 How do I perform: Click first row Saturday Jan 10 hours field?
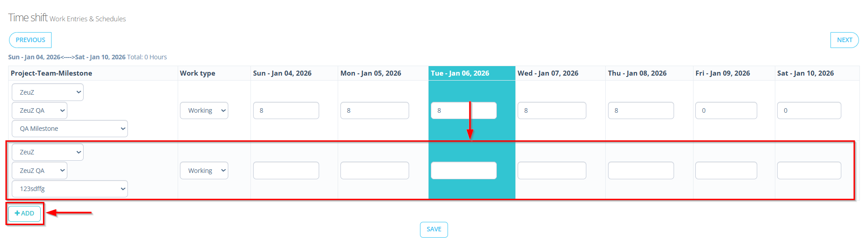[x=809, y=110]
